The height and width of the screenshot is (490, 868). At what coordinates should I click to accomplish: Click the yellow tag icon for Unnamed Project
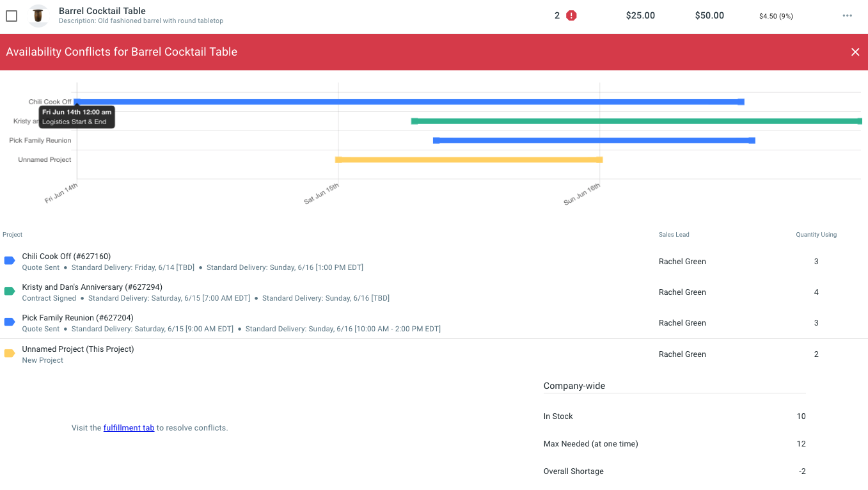point(10,354)
